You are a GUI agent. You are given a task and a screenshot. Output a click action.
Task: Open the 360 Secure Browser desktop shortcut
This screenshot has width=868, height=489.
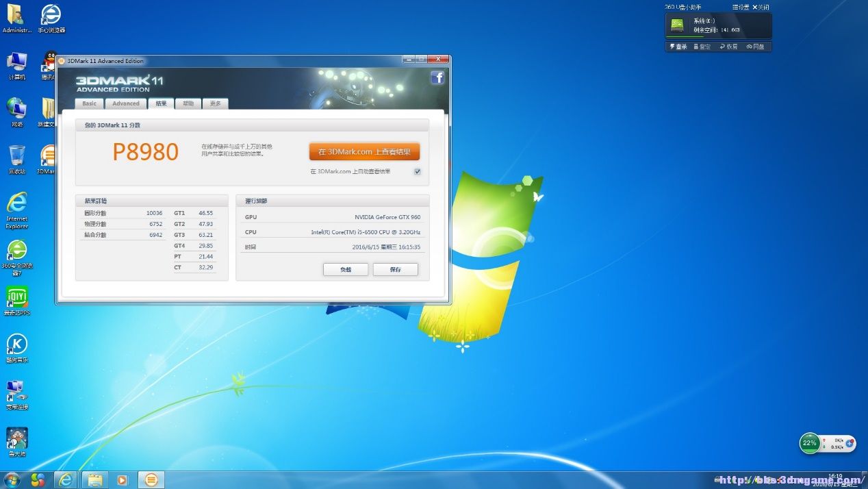17,258
